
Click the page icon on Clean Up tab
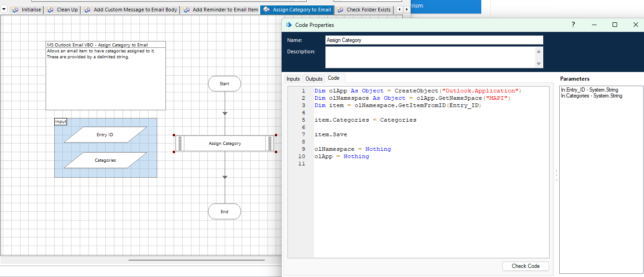[50, 10]
